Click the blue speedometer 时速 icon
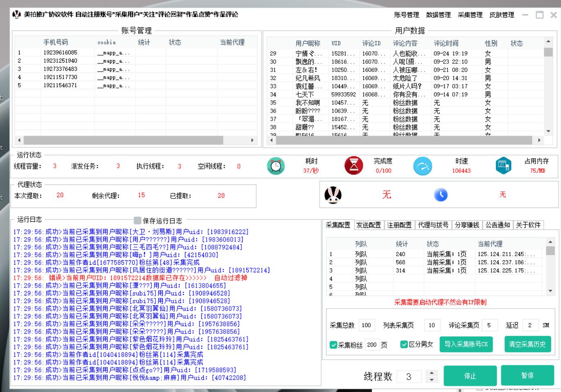 [x=422, y=166]
